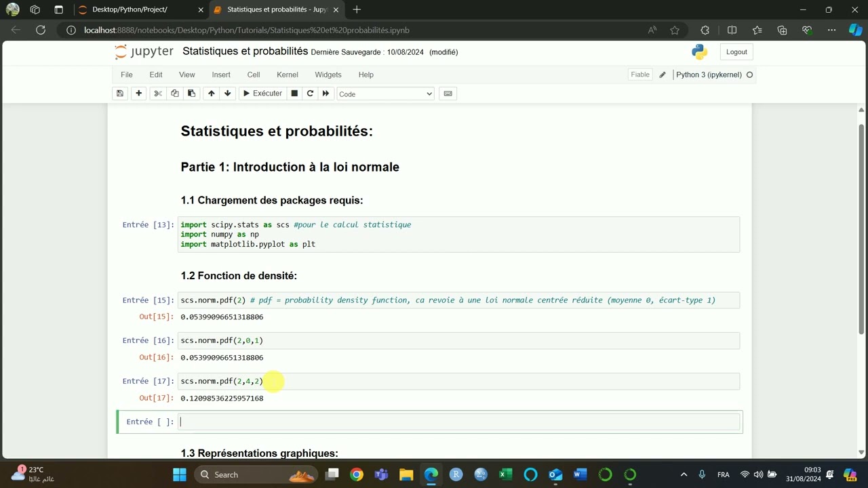This screenshot has height=488, width=868.
Task: Click the heading 1.2 Fonction de densité
Action: [x=239, y=276]
